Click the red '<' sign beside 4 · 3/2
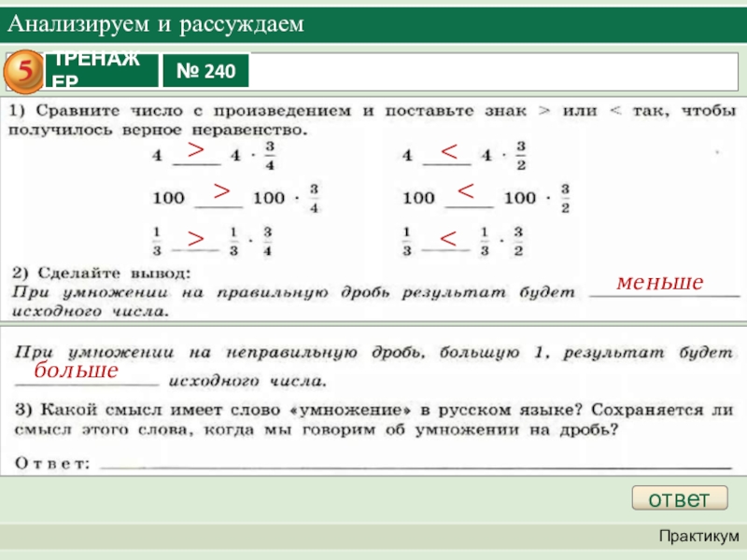Viewport: 747px width, 560px height. 448,151
